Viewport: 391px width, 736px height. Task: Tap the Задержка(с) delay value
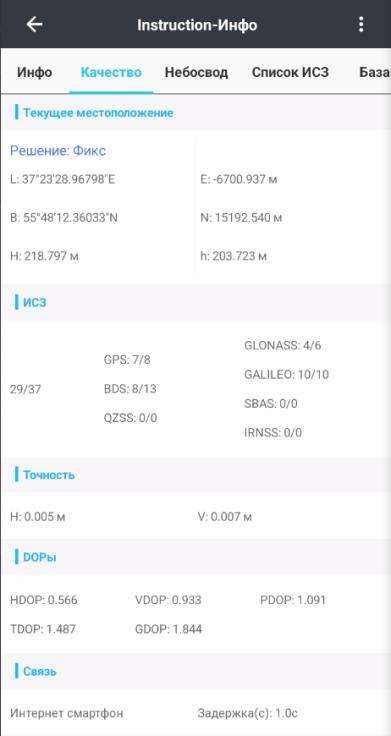[x=247, y=713]
